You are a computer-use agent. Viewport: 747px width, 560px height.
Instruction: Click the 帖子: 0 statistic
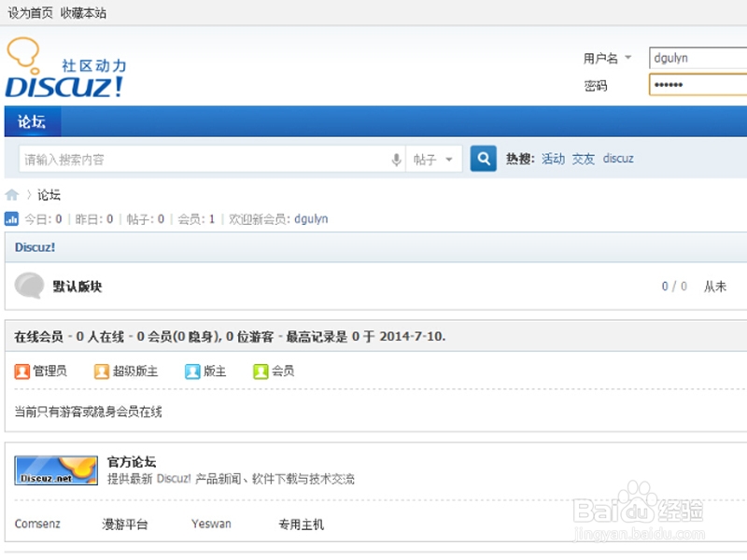[146, 219]
